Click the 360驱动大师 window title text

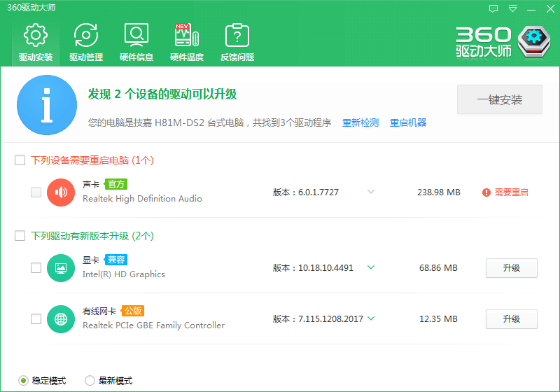click(x=31, y=8)
